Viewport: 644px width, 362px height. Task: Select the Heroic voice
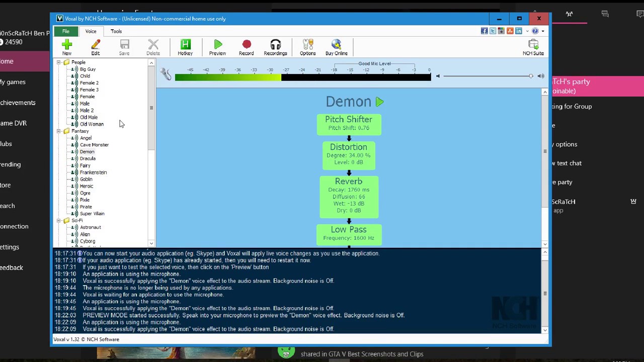pyautogui.click(x=87, y=186)
